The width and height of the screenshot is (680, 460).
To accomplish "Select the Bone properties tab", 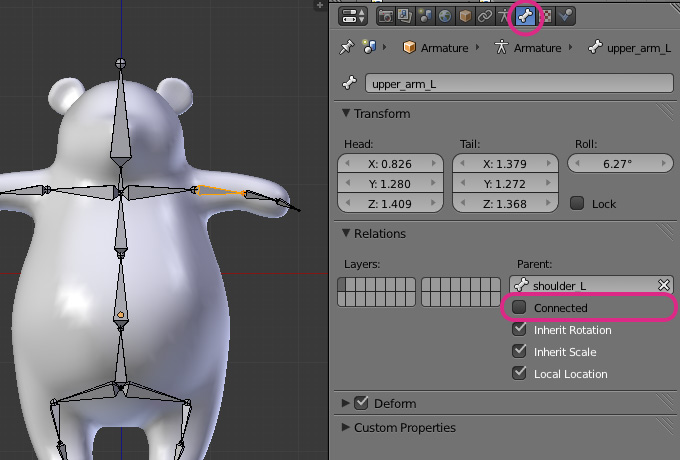I will [525, 16].
